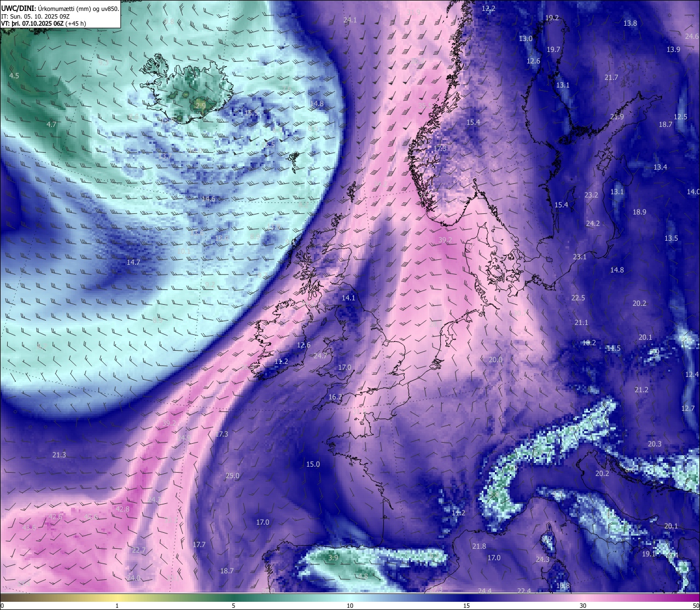Click the '18.9' value on the map
The height and width of the screenshot is (610, 700).
[639, 212]
